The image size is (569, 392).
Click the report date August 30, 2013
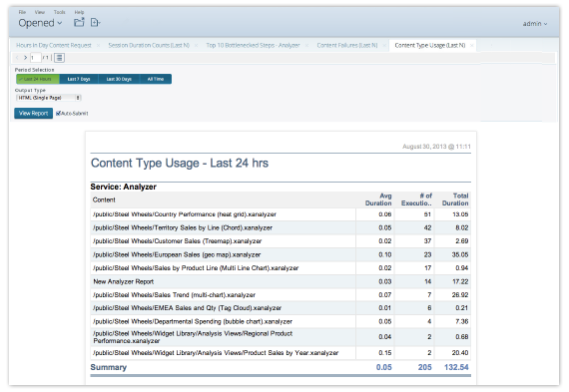pos(436,147)
